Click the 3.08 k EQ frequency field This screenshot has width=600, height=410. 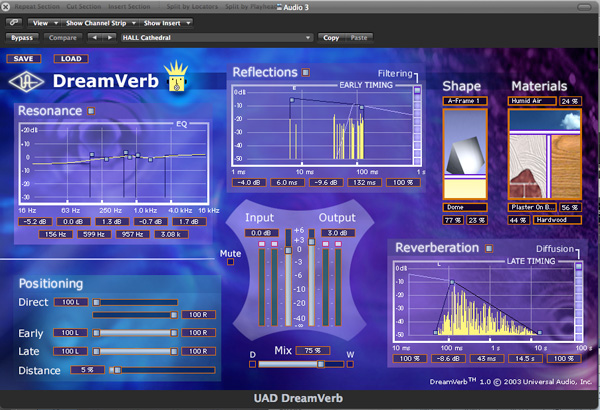coord(171,234)
